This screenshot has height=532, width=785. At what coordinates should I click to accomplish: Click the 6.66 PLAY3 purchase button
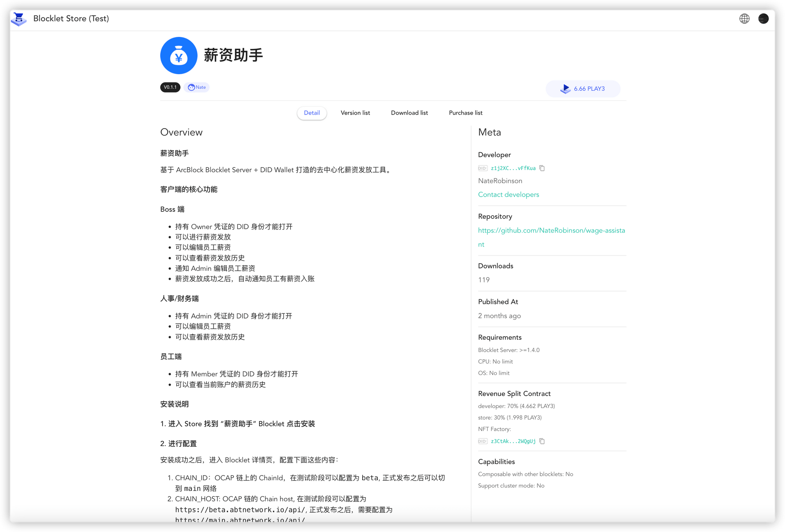click(x=583, y=89)
